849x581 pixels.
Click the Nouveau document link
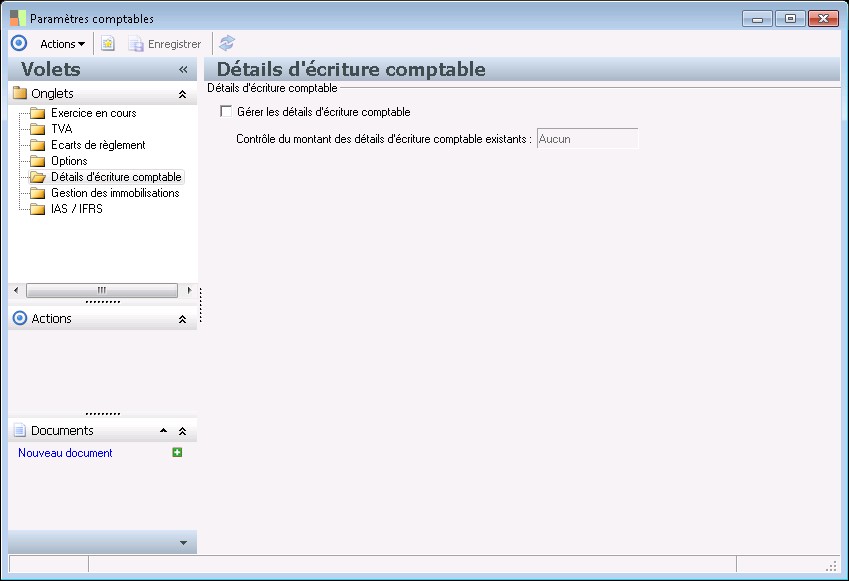[x=65, y=453]
